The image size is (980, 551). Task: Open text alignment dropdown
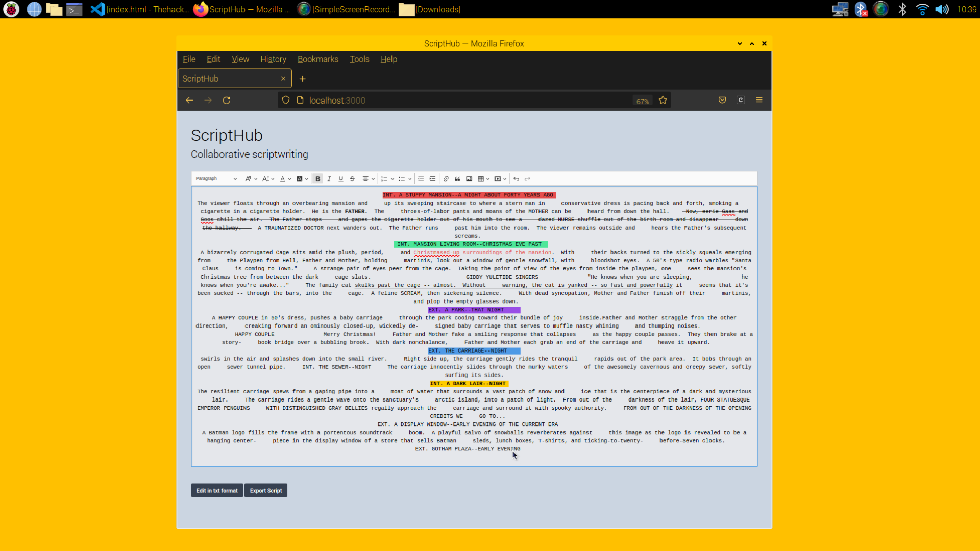tap(369, 179)
